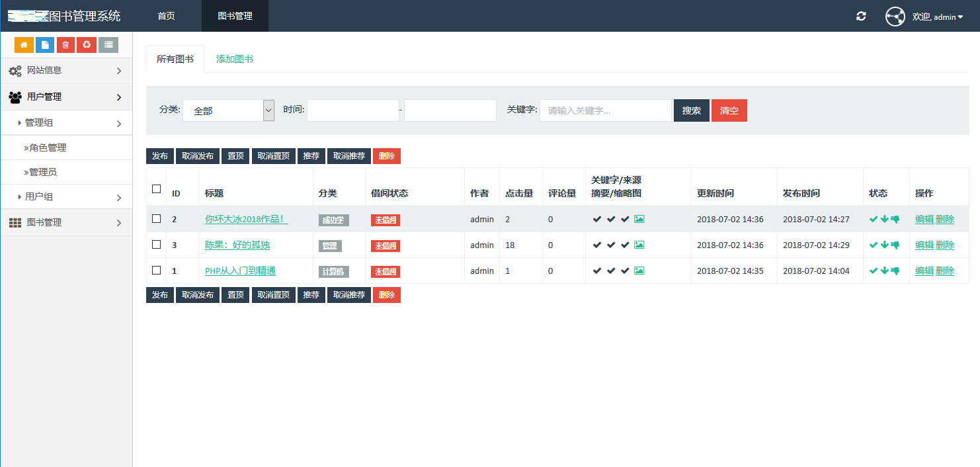Switch to the 添加图书 tab
The height and width of the screenshot is (467, 980).
click(x=235, y=59)
